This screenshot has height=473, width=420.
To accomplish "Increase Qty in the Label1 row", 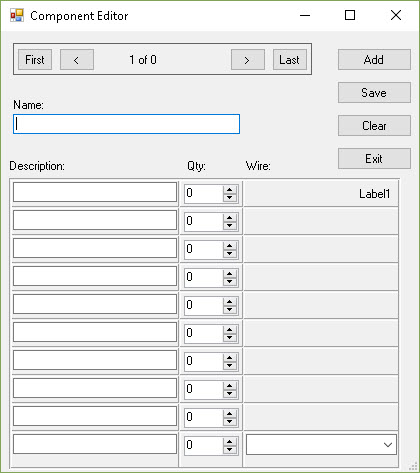I will pos(229,189).
